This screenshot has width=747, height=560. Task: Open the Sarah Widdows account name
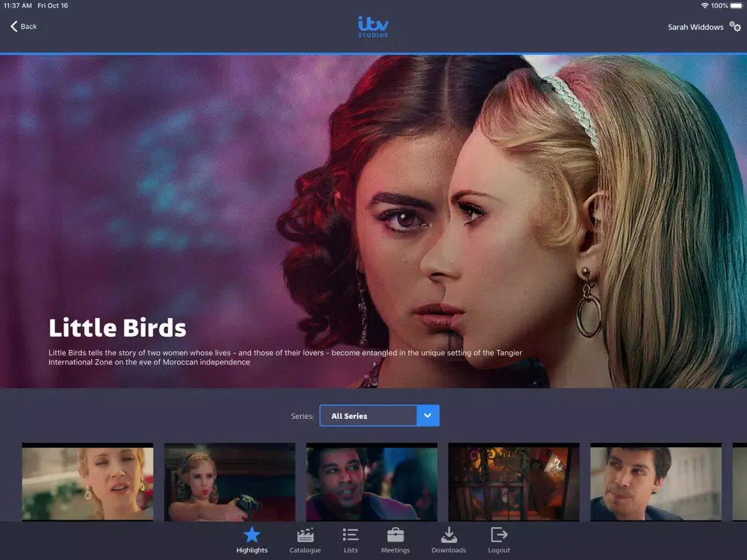[x=695, y=27]
